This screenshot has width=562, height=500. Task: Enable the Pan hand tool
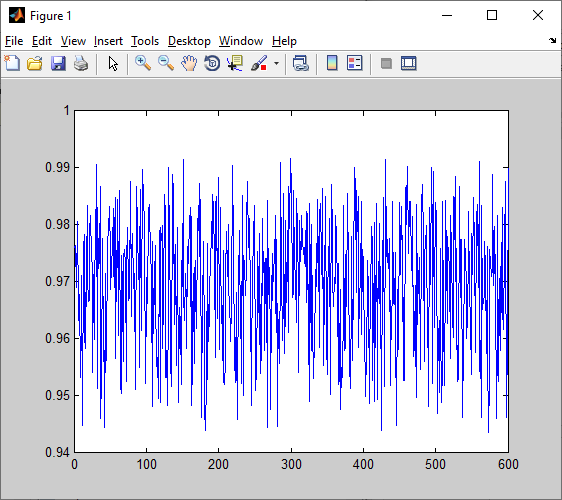pyautogui.click(x=189, y=63)
